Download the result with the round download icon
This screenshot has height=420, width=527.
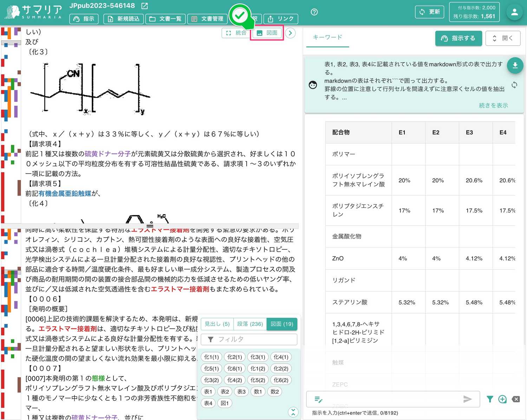515,65
